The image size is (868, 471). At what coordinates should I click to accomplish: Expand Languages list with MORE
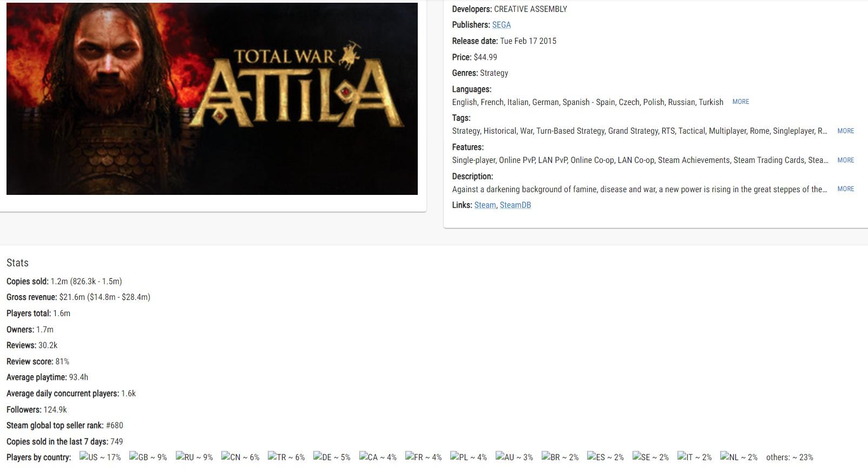pyautogui.click(x=741, y=102)
